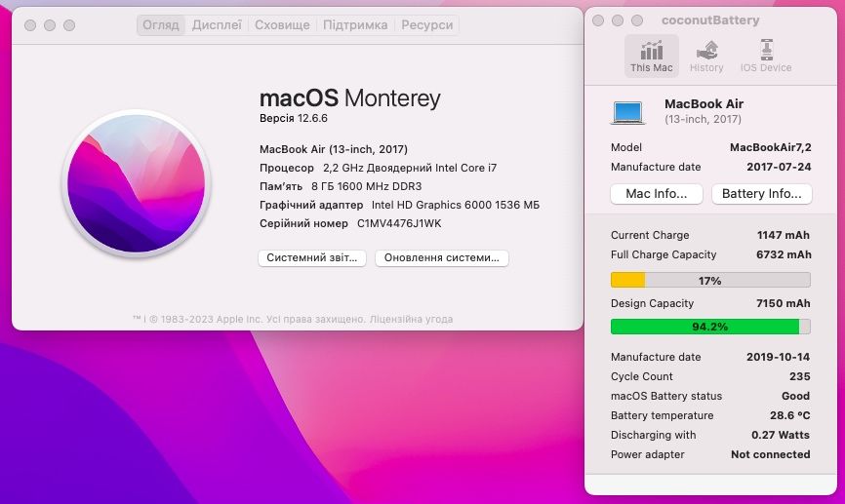Click the 17% current charge bar

coord(710,280)
